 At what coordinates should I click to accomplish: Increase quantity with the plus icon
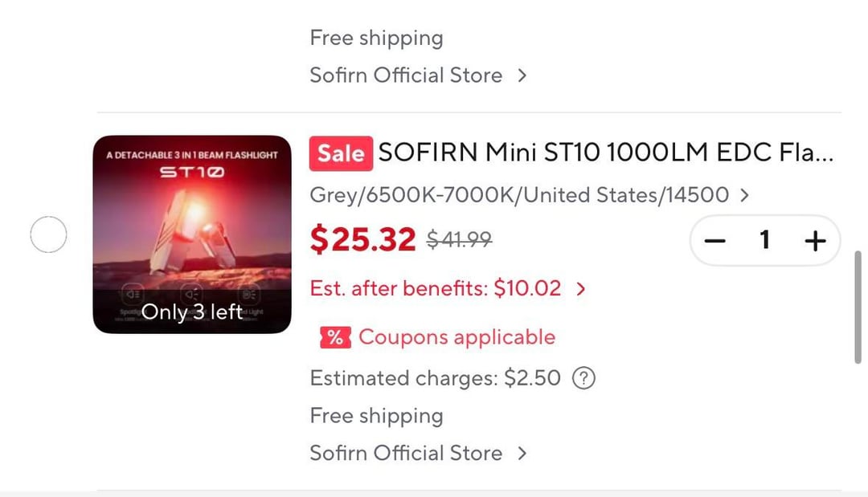(815, 240)
